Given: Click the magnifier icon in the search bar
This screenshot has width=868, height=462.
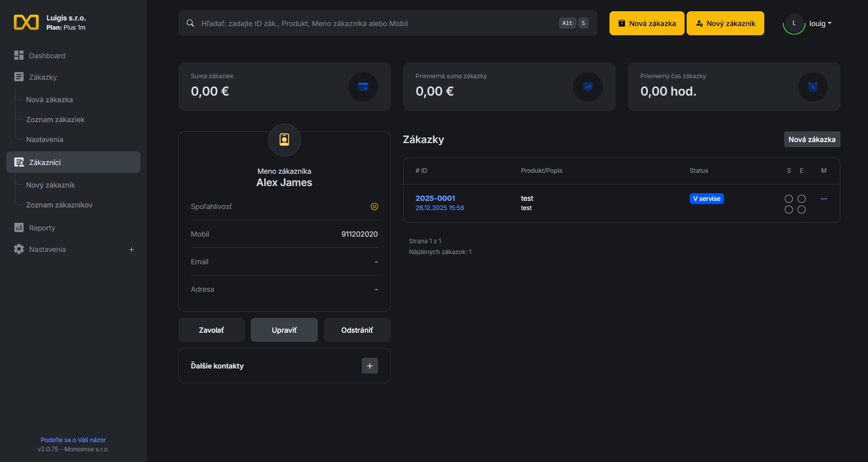Looking at the screenshot, I should tap(190, 23).
